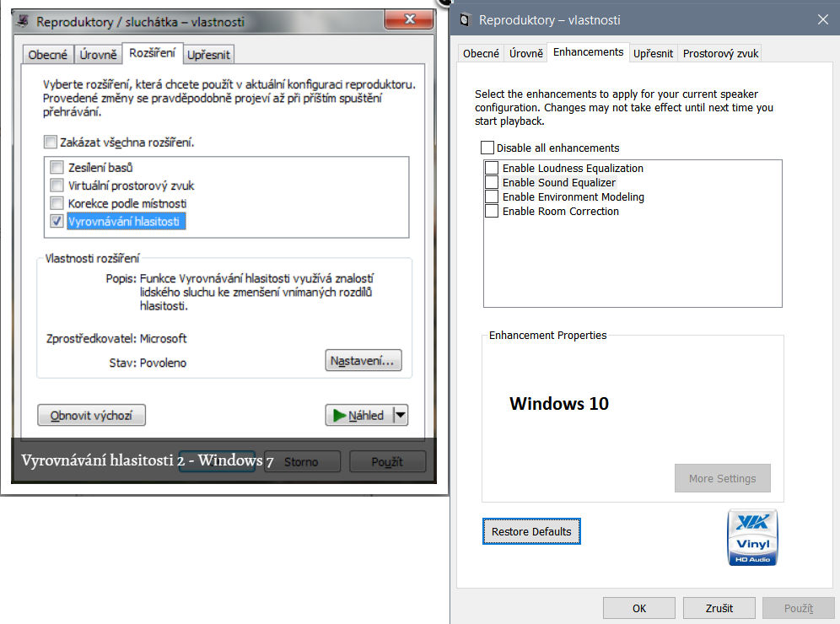This screenshot has height=624, width=840.
Task: Click 'Zprostředkovatel: Microsoft' text
Action: [x=116, y=338]
